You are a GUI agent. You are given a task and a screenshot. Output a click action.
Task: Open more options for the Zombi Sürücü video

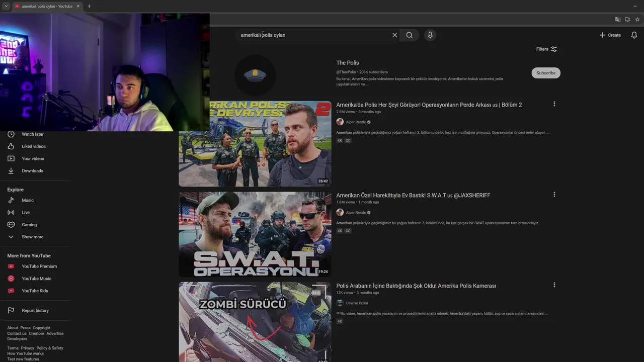pos(554,285)
